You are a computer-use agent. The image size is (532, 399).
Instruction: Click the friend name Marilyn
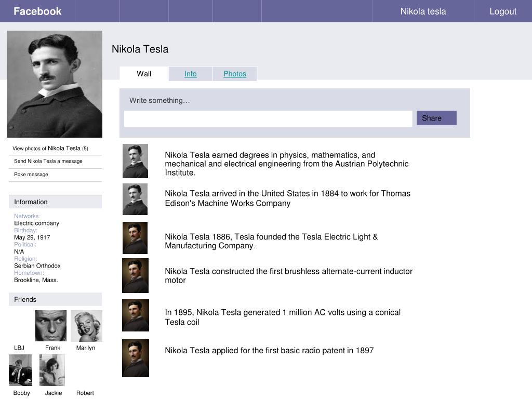[86, 348]
